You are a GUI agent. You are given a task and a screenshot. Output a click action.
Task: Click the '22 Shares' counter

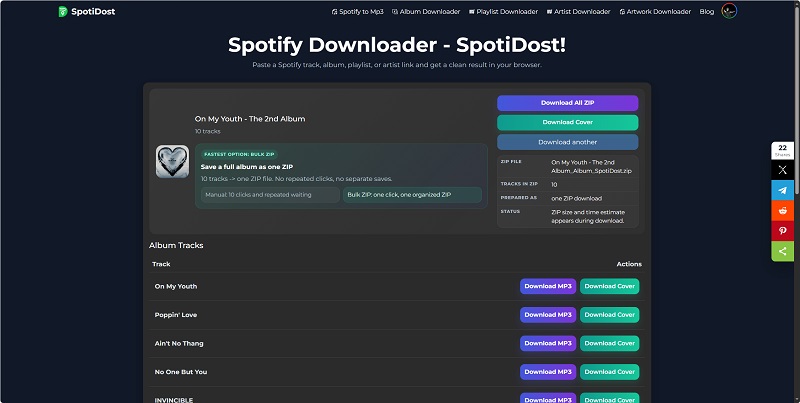pyautogui.click(x=783, y=150)
